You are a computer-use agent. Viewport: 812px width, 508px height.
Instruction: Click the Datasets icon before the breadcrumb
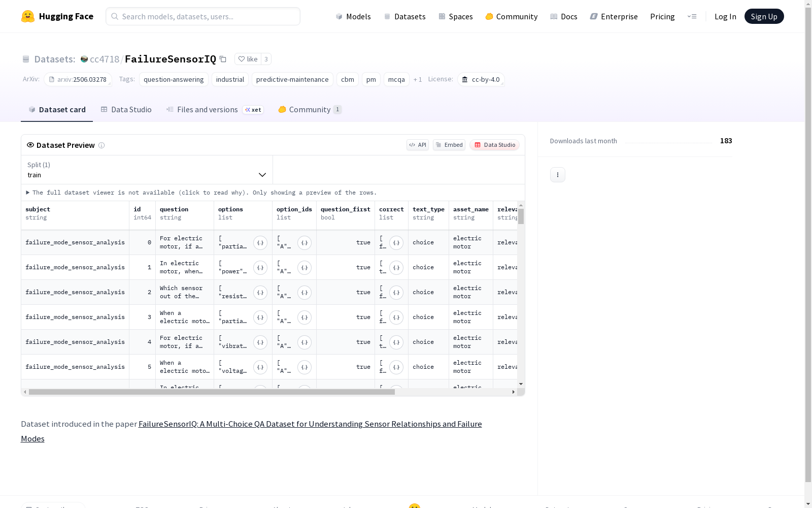coord(26,59)
